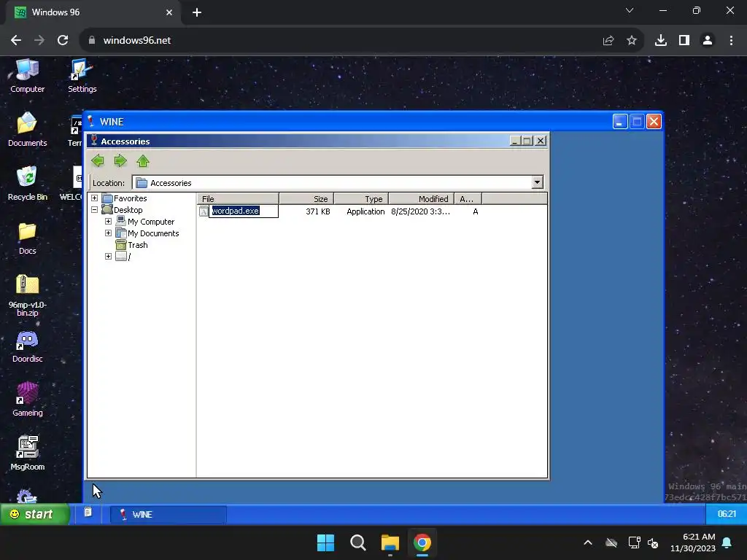Click the Application type cell
The image size is (747, 560).
365,211
